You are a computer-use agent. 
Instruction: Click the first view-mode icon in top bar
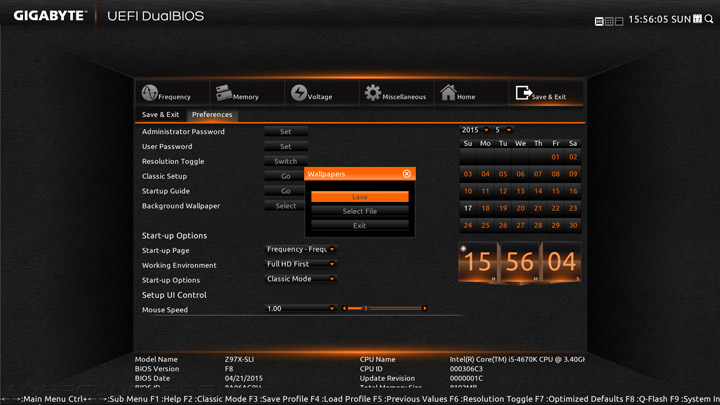click(x=599, y=21)
